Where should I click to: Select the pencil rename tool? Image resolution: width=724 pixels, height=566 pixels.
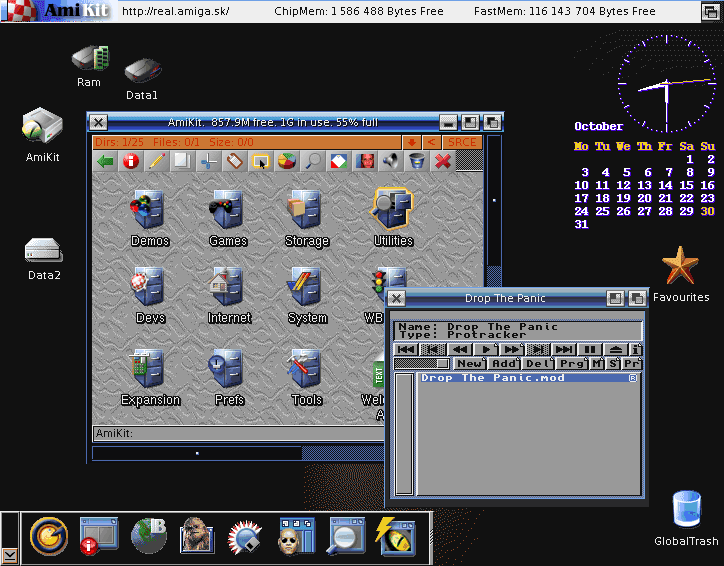tap(157, 161)
